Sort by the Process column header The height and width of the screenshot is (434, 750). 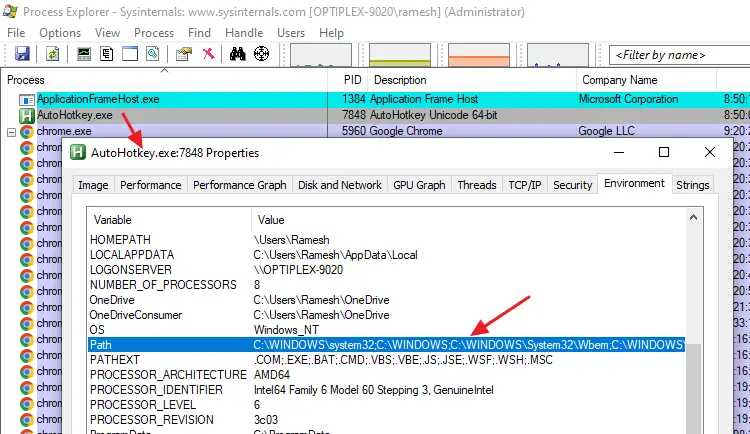[x=164, y=80]
